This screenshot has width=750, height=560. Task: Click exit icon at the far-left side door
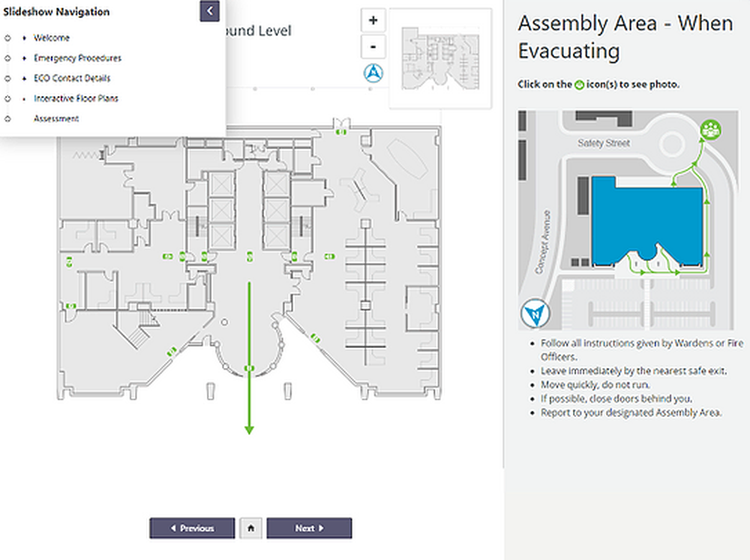tap(70, 306)
